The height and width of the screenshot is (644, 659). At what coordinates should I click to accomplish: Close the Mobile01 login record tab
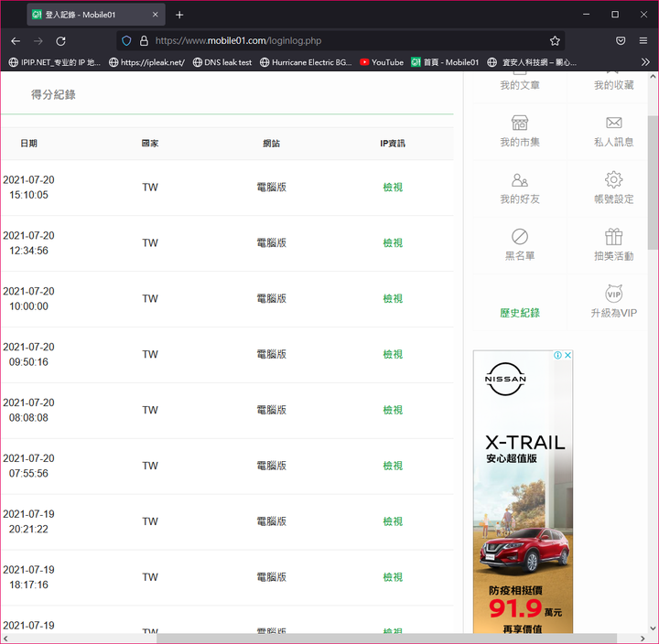[155, 15]
